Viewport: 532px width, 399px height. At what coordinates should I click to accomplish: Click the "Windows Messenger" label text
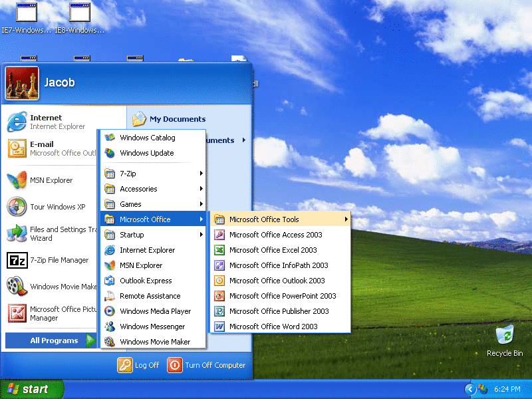tap(152, 327)
